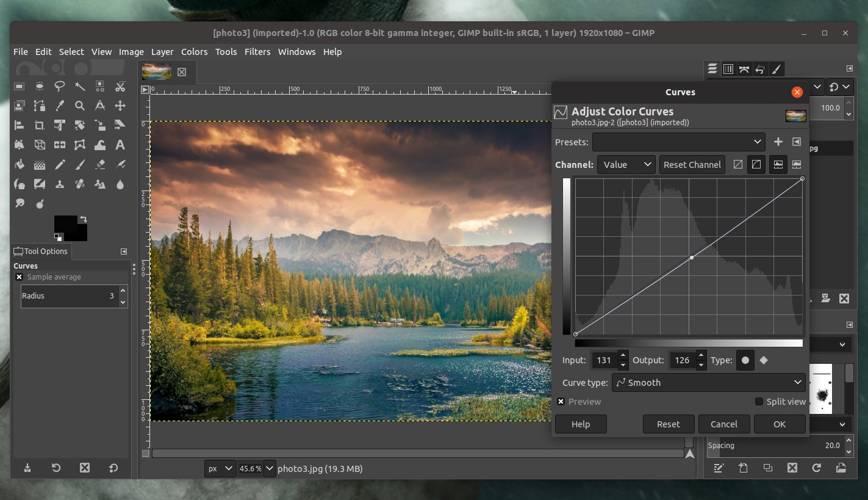
Task: Expand the Curve type dropdown showing Smooth
Action: [708, 382]
